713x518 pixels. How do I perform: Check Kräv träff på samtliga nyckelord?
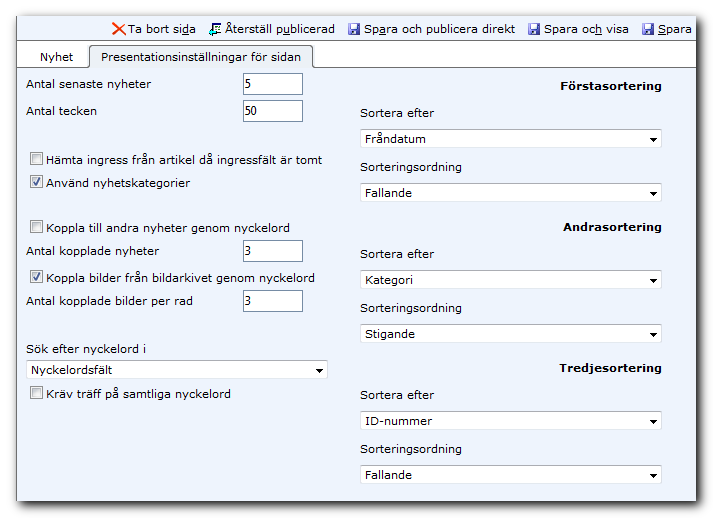point(36,392)
